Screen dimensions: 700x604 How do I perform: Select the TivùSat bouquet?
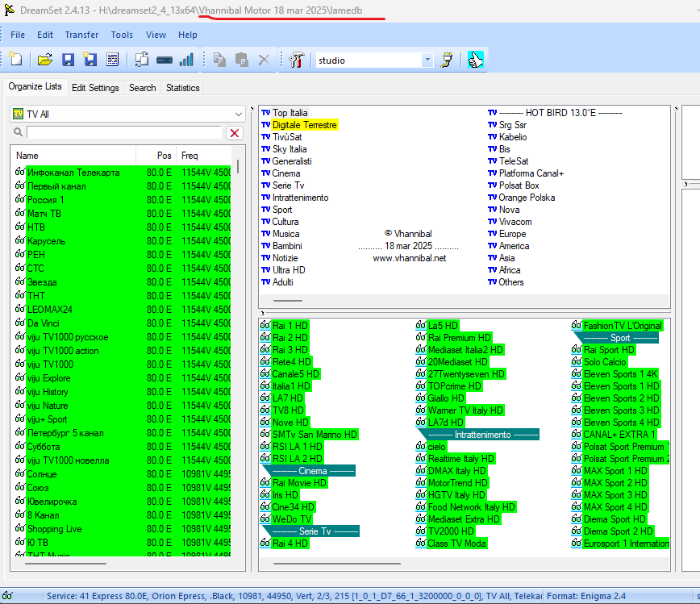287,137
